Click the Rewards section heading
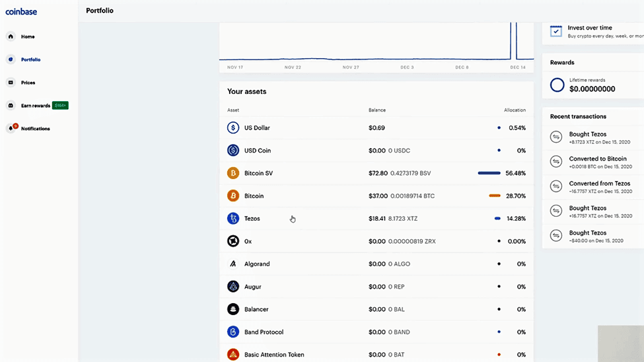Image resolution: width=644 pixels, height=362 pixels. click(x=562, y=63)
